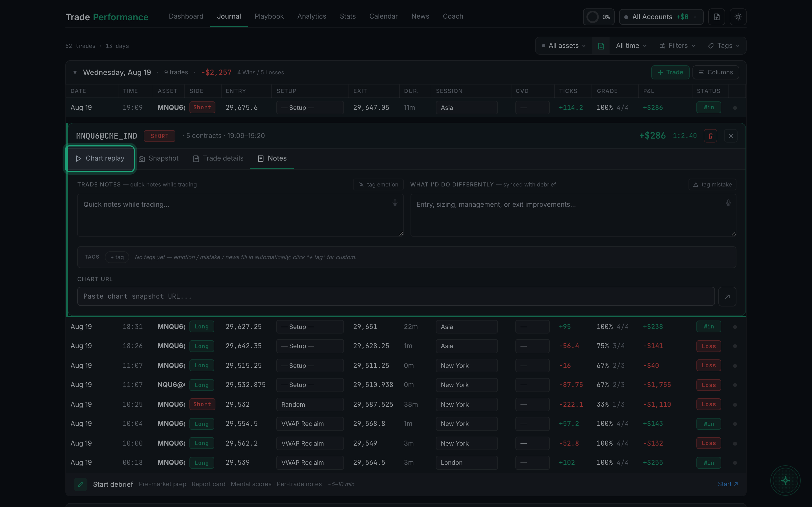Click the pencil icon next to Start debrief
The image size is (812, 507).
point(81,484)
